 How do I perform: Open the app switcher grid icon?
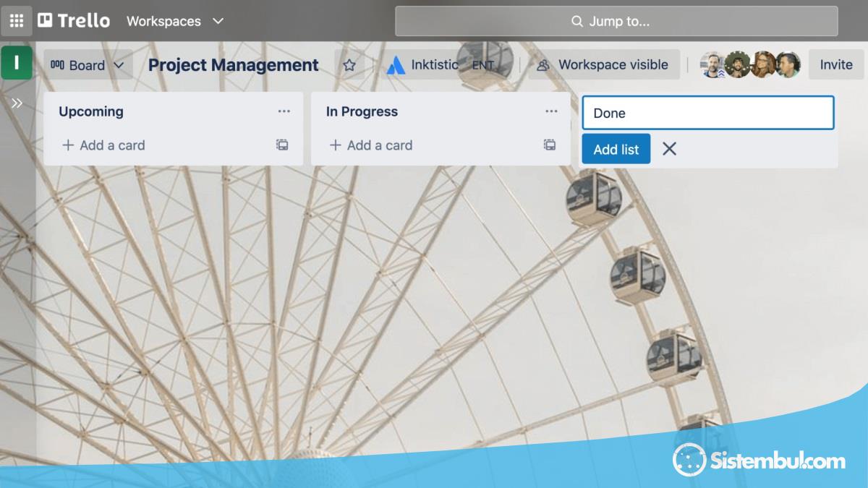tap(16, 21)
